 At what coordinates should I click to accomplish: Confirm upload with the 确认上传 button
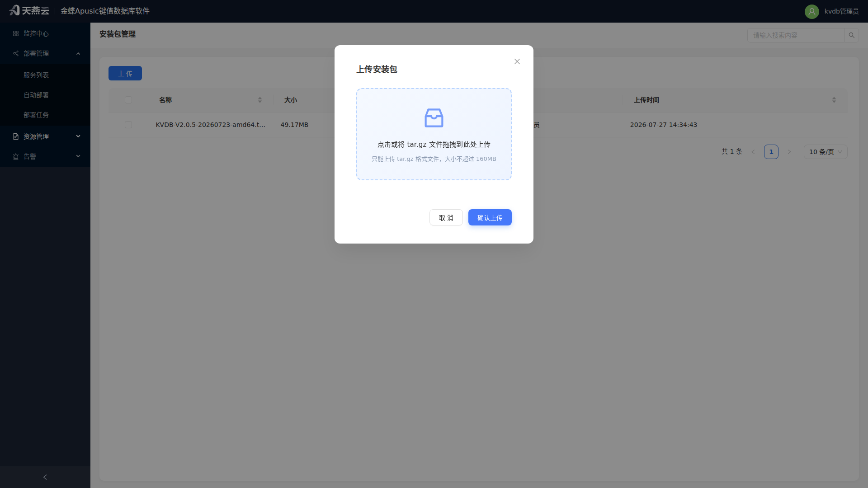[x=490, y=217]
